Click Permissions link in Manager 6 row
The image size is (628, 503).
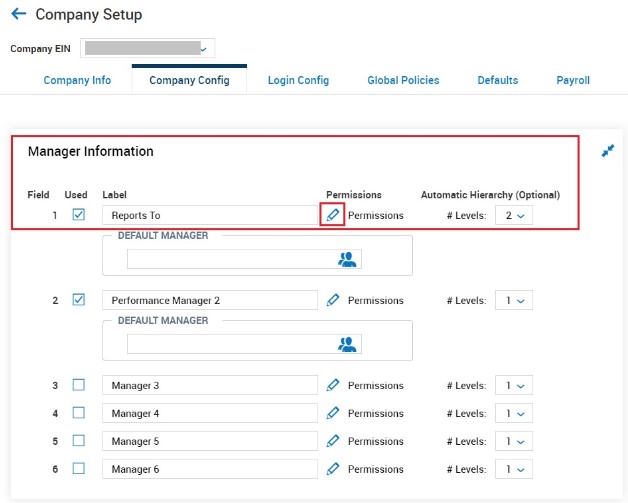point(375,469)
